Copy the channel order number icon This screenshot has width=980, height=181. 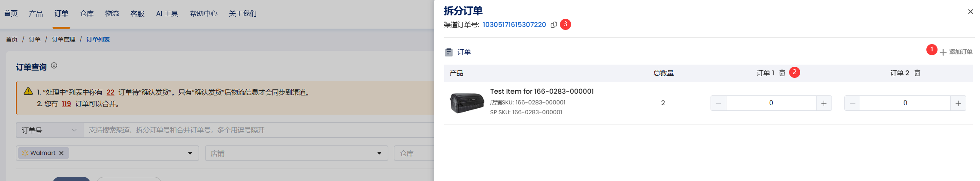554,25
